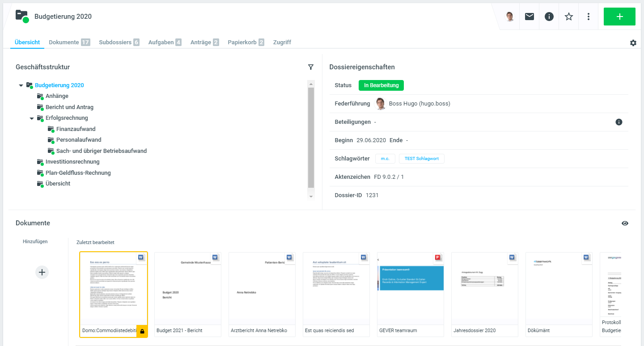Click the mail envelope icon in header

click(x=530, y=17)
